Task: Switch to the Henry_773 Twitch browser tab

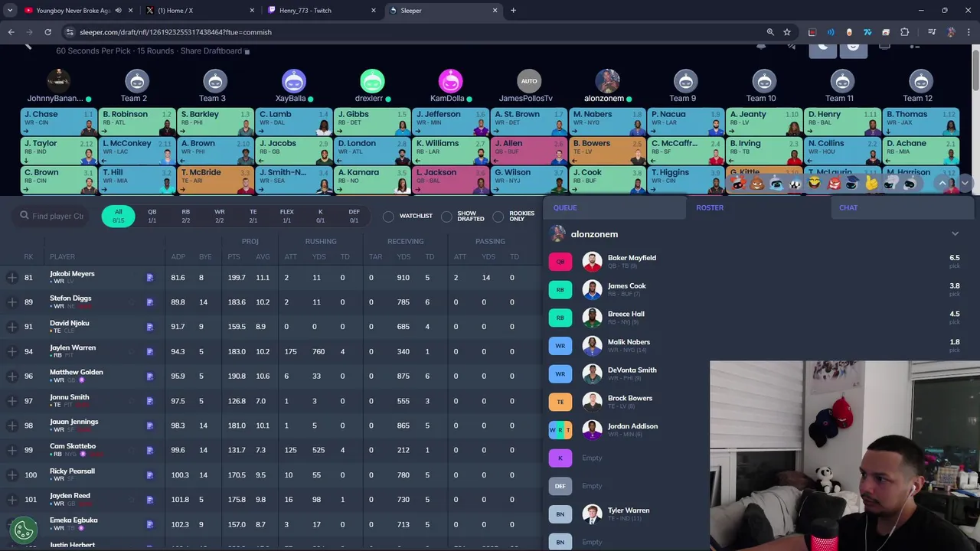Action: pyautogui.click(x=321, y=11)
